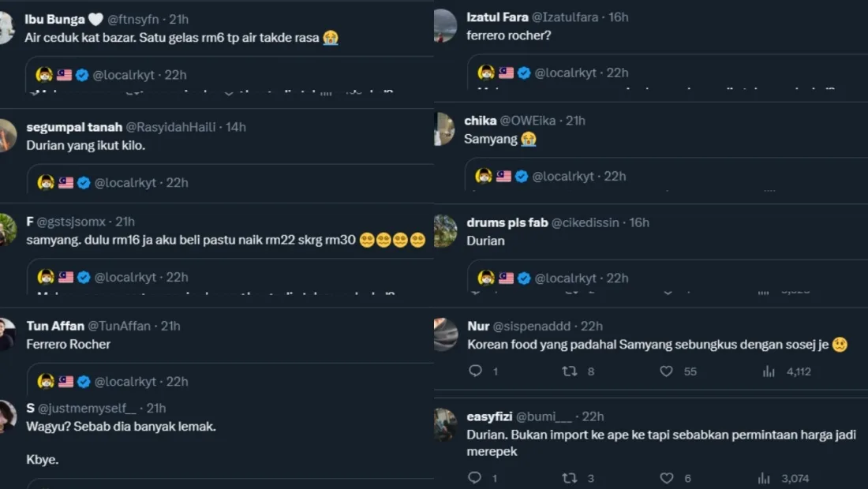Open drums pls fab's avatar

(445, 230)
